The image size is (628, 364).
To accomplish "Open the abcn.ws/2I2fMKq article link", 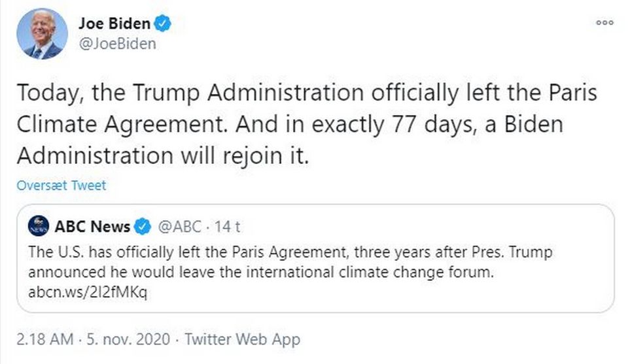I will [88, 291].
